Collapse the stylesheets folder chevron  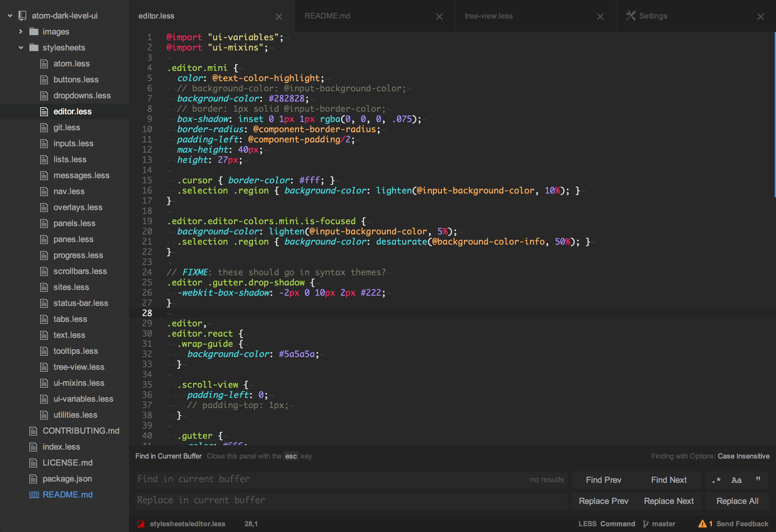click(21, 48)
